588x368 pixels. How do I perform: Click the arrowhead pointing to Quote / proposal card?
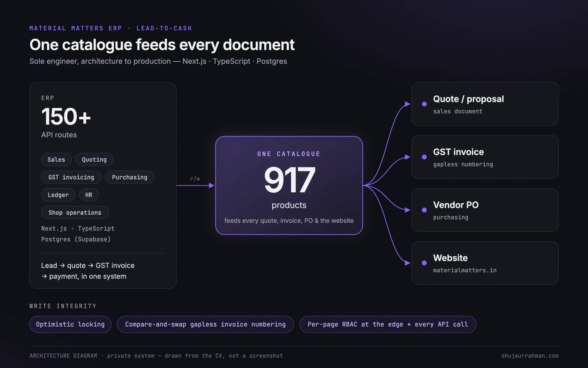point(408,104)
